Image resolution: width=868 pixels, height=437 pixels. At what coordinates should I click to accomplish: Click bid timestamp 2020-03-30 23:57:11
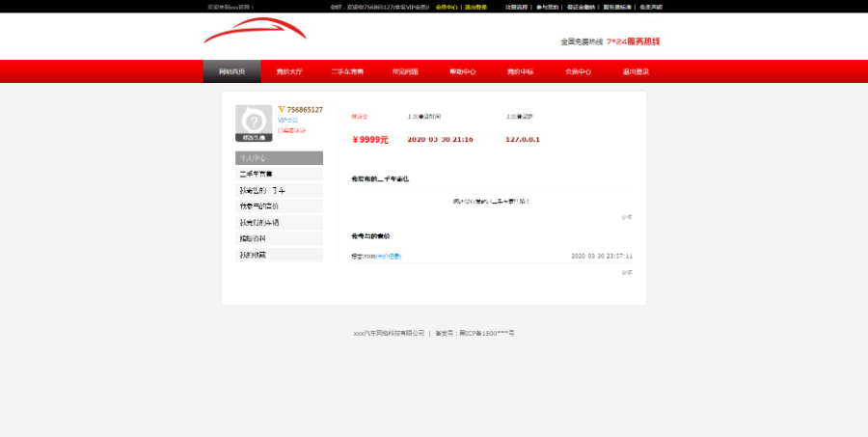coord(602,257)
